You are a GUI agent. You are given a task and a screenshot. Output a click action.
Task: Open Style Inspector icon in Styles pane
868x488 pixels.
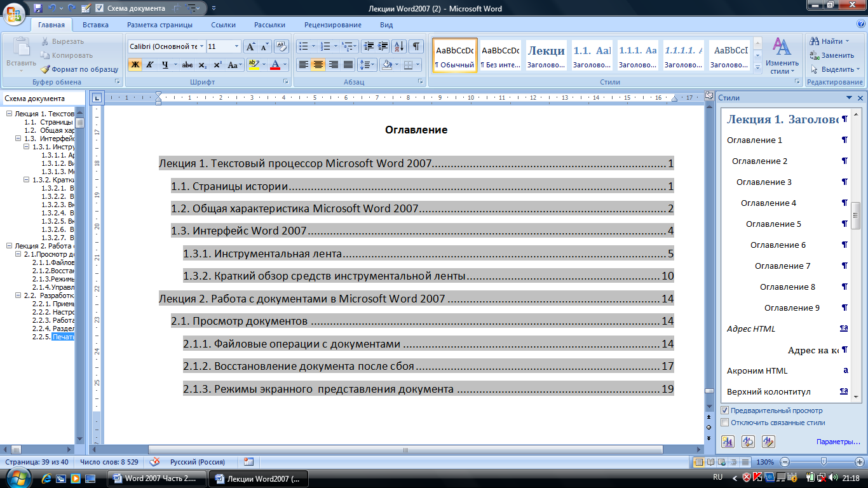click(x=749, y=442)
